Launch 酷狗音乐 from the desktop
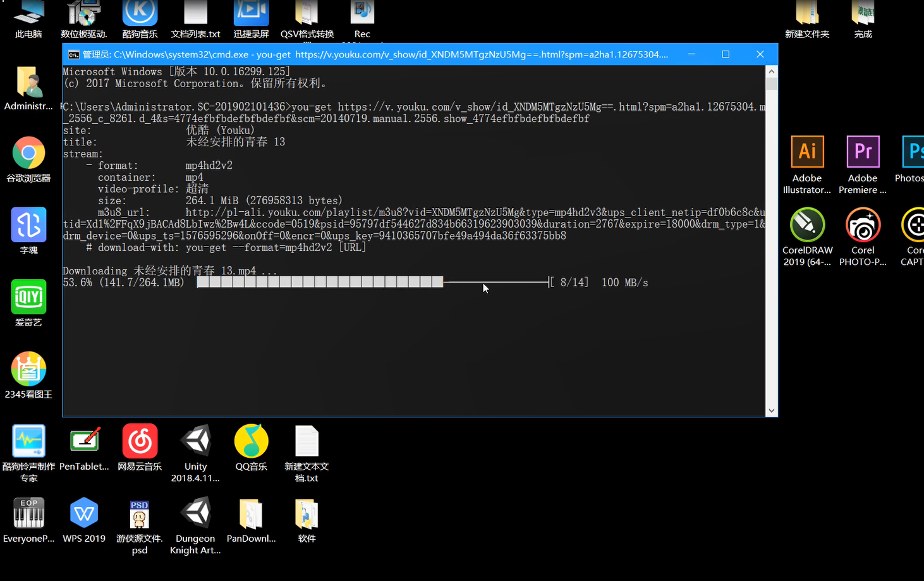 140,18
